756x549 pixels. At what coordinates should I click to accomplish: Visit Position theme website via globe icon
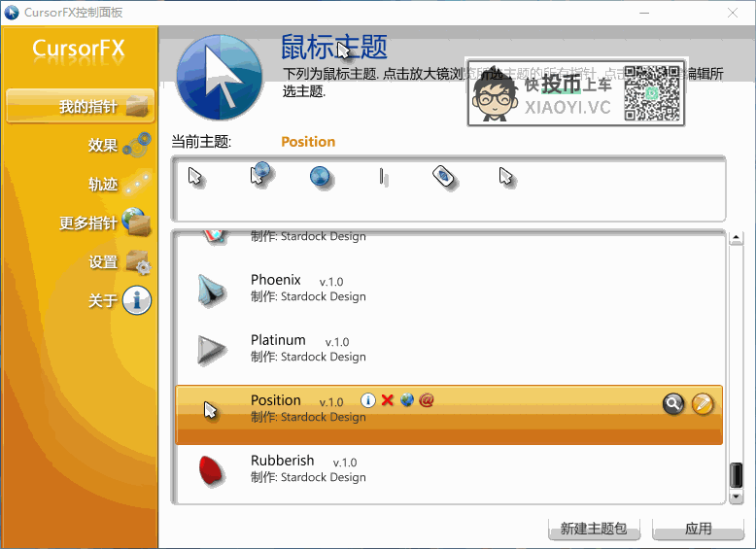click(x=407, y=399)
